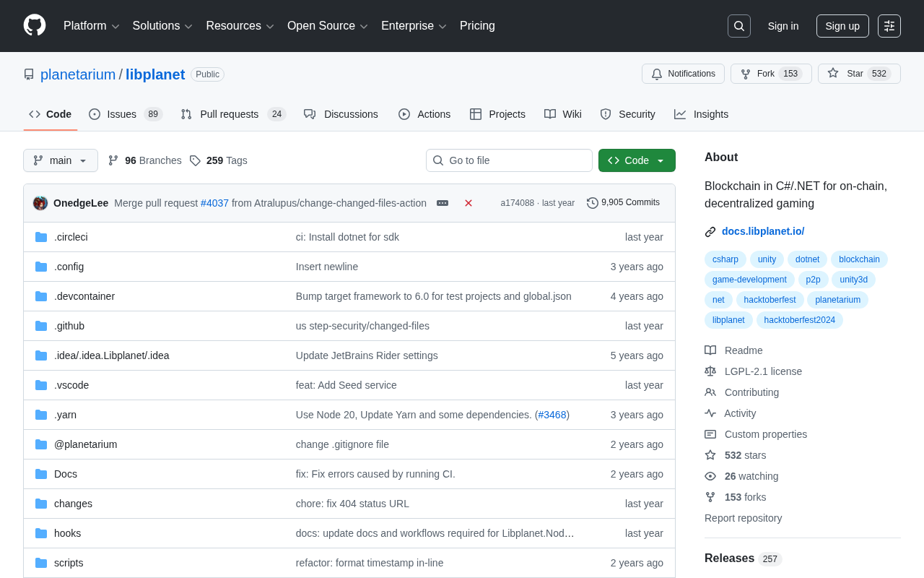Click the Sign up button

point(842,26)
